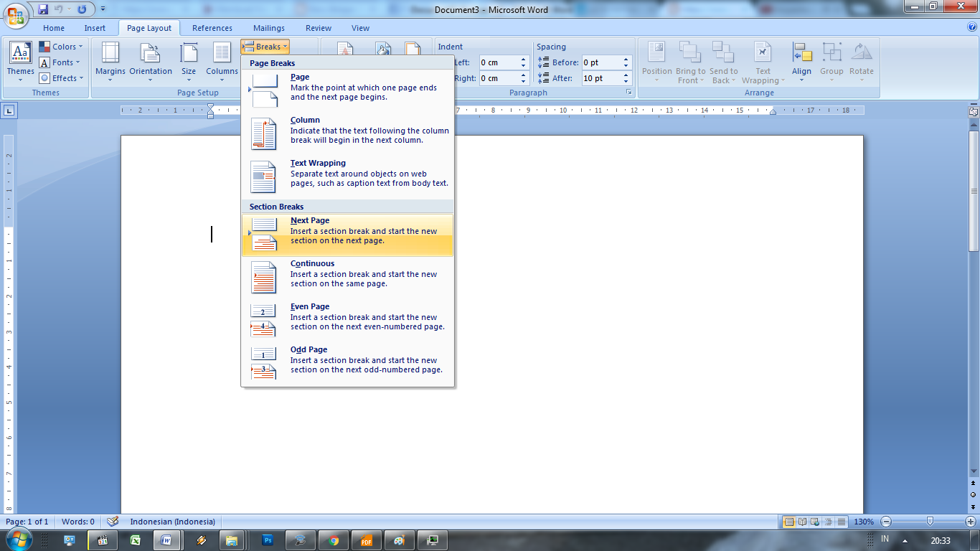980x551 pixels.
Task: Click the Indonesian (Indonesia) language indicator
Action: (x=173, y=522)
